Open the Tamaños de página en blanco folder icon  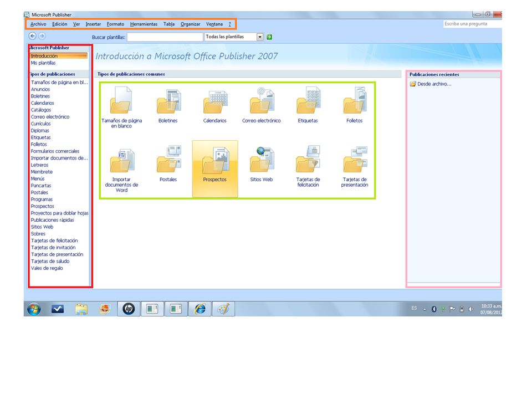(x=121, y=100)
